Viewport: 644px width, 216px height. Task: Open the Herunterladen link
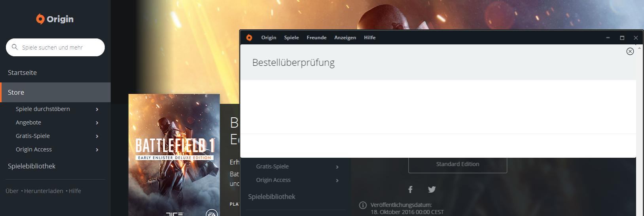click(44, 191)
